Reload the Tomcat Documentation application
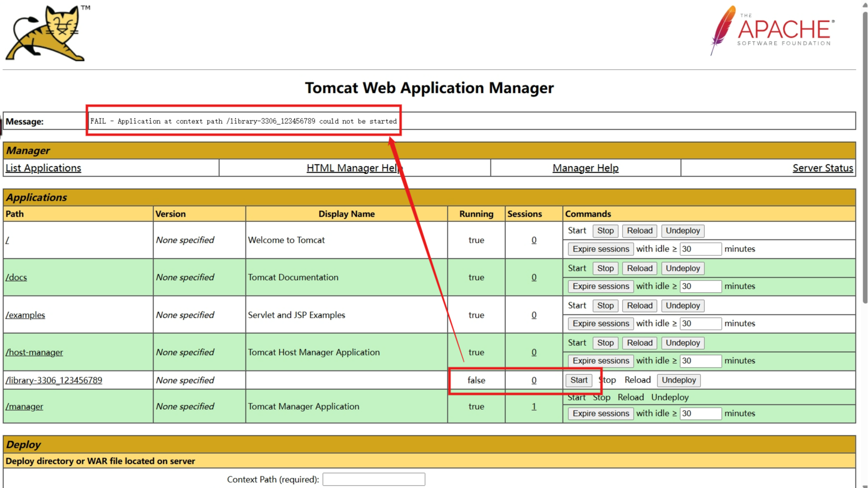 pyautogui.click(x=640, y=268)
